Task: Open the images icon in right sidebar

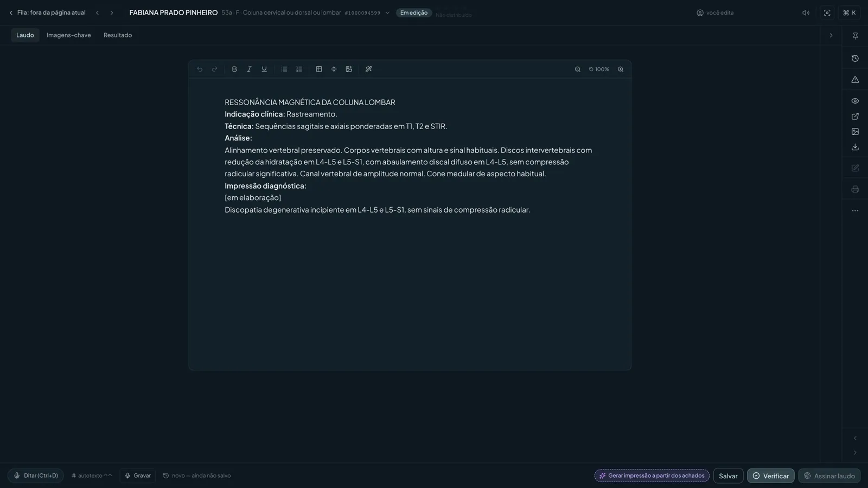Action: (855, 132)
